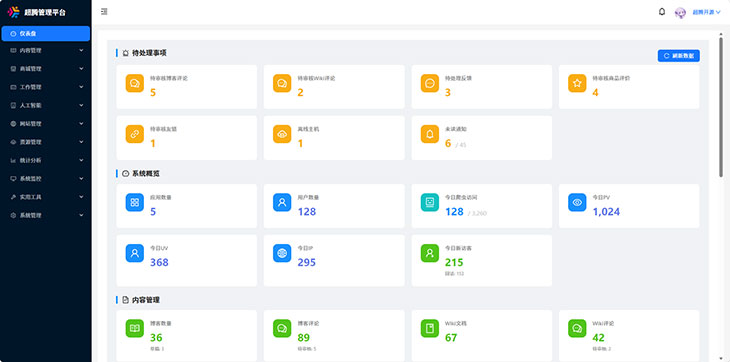Screen dimensions: 730x362
Task: Click the 博客数量 book icon
Action: click(x=135, y=328)
